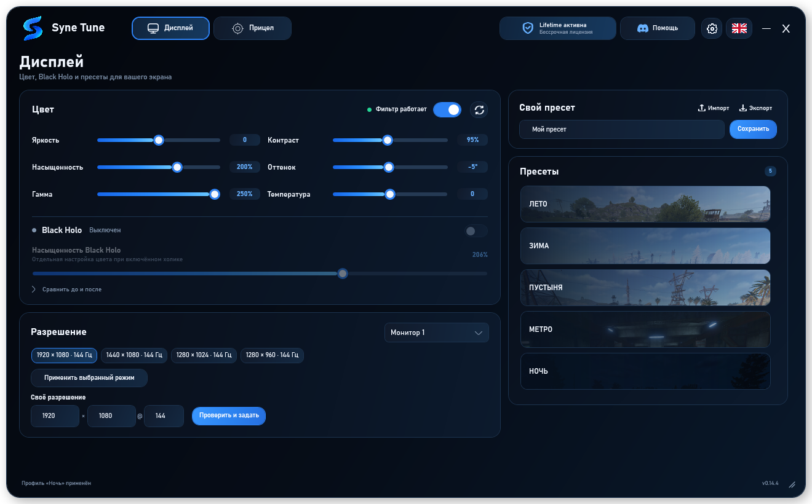Click the Насыщенность slider handle
The image size is (812, 504).
pos(177,167)
